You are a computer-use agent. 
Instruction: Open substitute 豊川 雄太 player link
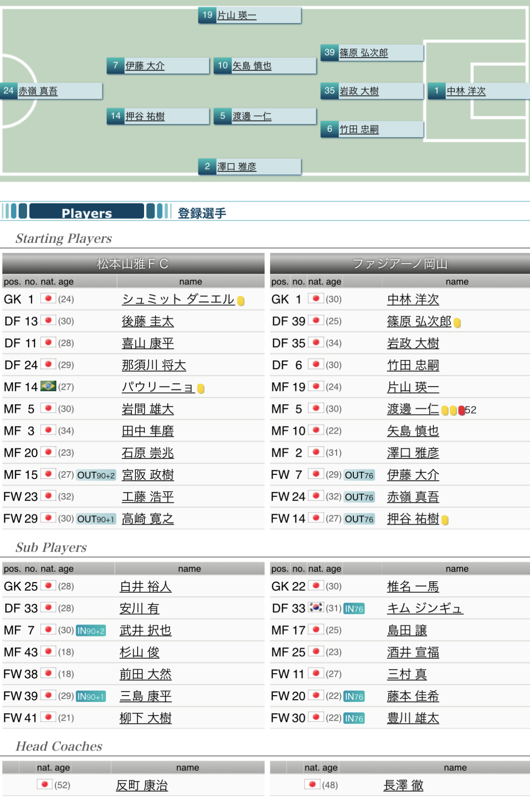pos(413,718)
